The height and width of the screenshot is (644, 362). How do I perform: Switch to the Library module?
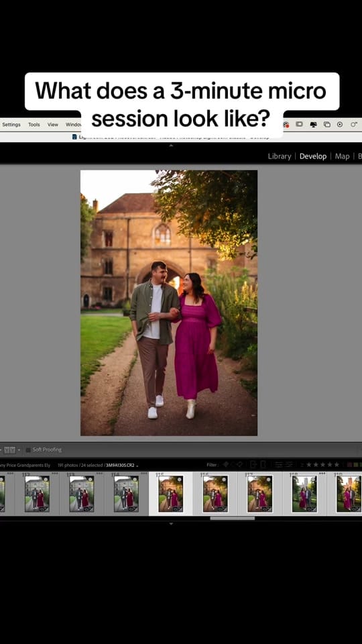coord(279,156)
